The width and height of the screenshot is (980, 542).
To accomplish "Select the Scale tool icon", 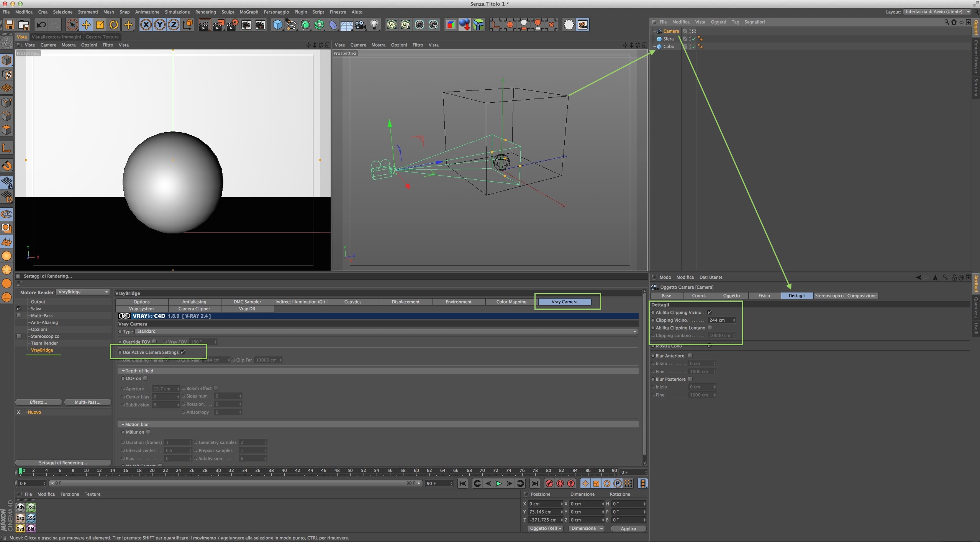I will pyautogui.click(x=100, y=25).
